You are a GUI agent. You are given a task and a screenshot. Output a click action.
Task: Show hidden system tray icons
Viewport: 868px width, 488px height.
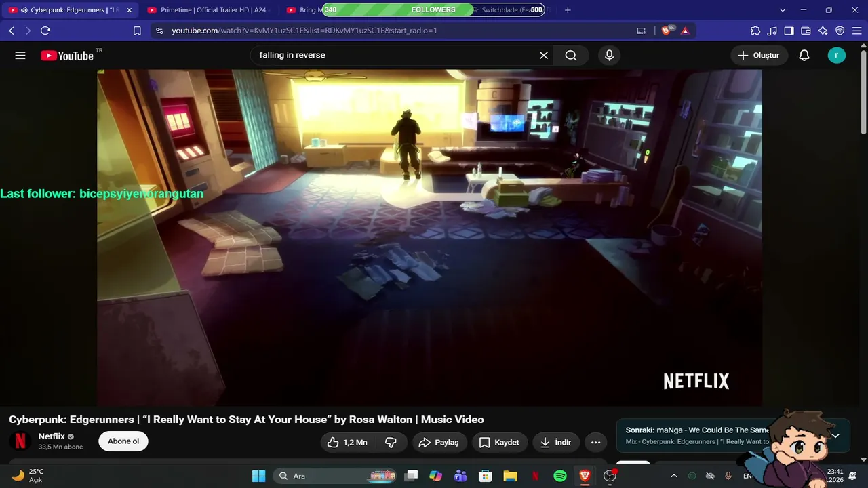673,476
